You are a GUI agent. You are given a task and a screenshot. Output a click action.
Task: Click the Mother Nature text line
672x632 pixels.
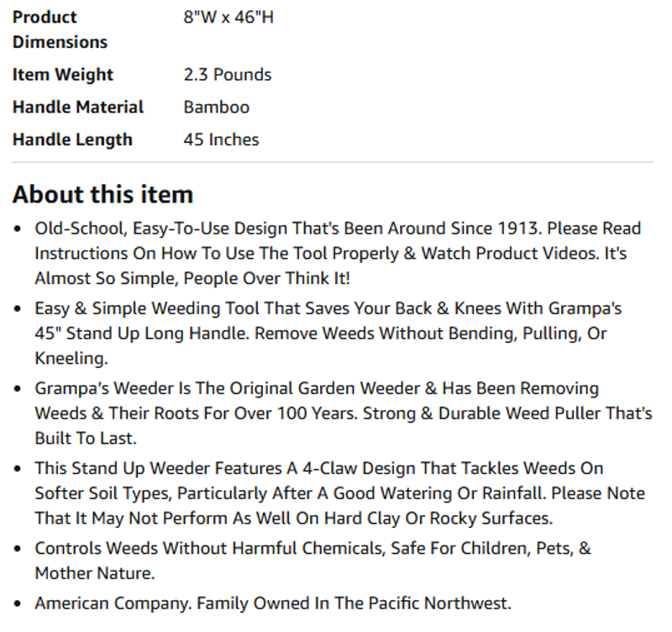pyautogui.click(x=95, y=573)
